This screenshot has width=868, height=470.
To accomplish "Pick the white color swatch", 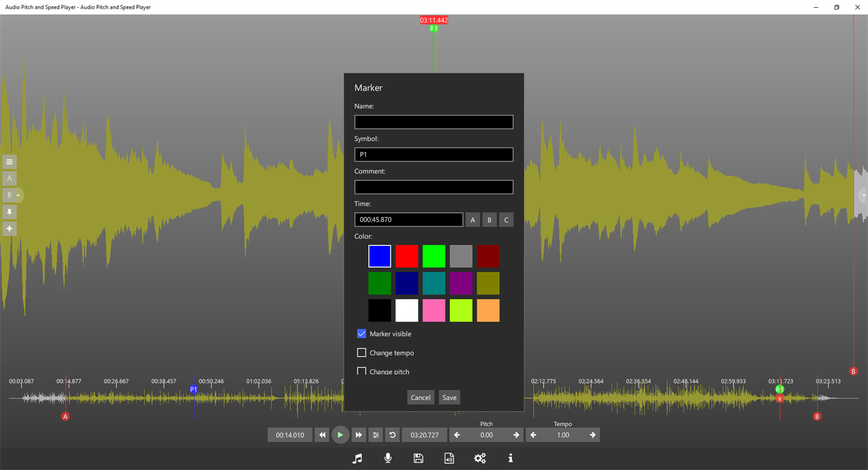I will click(407, 310).
